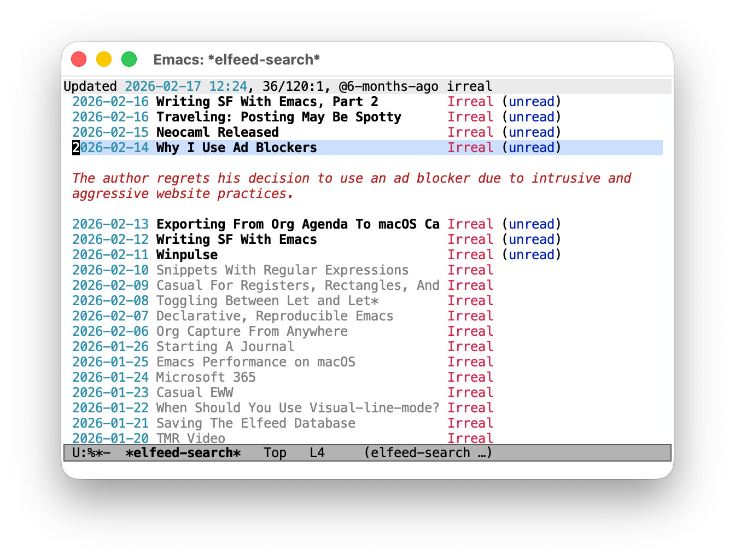Select "Traveling: Posting May Be Spotty" entry

click(x=278, y=116)
